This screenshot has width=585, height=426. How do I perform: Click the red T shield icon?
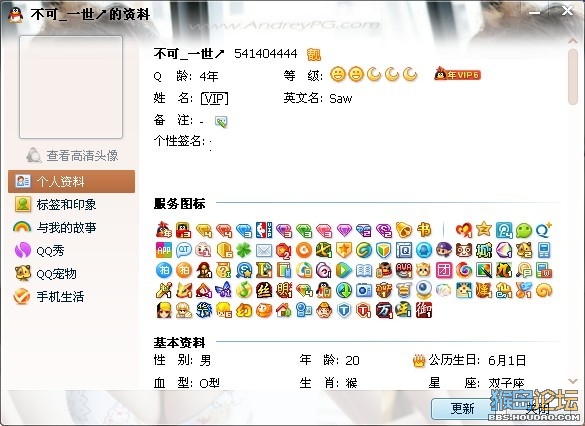click(x=363, y=310)
